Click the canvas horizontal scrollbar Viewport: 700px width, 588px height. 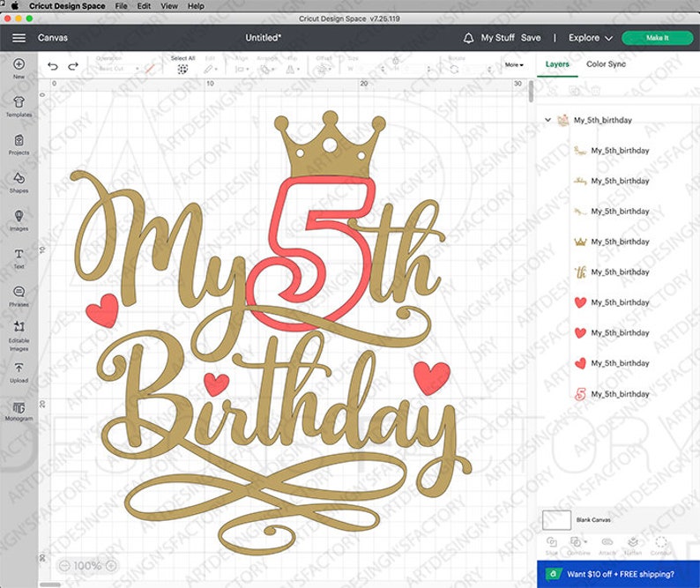[50, 584]
